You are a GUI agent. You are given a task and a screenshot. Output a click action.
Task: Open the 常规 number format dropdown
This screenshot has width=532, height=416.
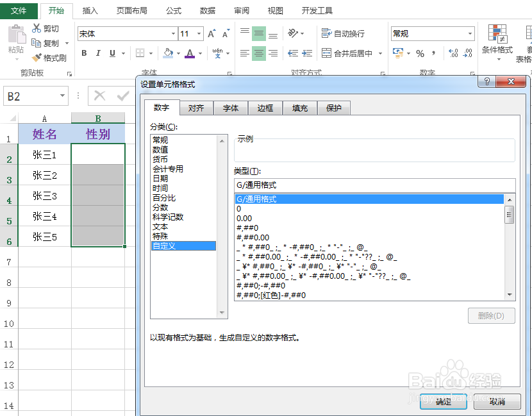point(469,33)
